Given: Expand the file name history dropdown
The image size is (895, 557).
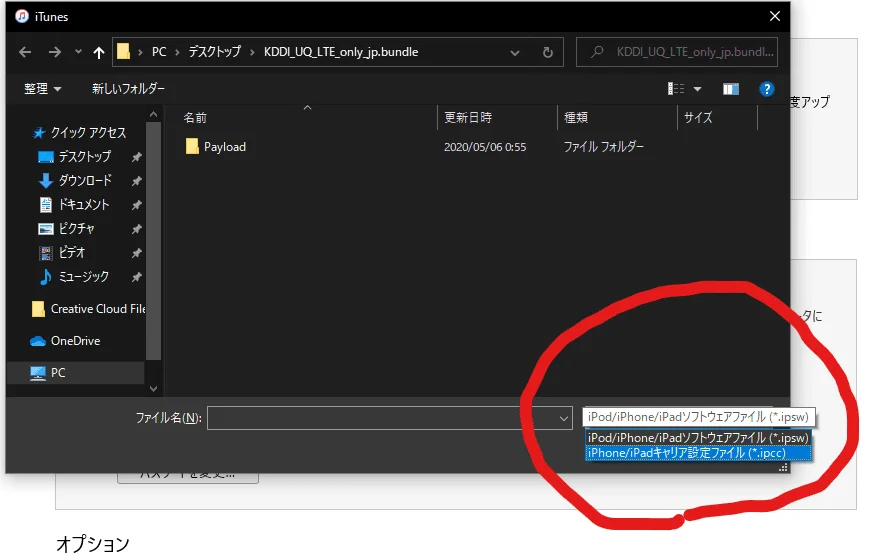Looking at the screenshot, I should coord(563,418).
